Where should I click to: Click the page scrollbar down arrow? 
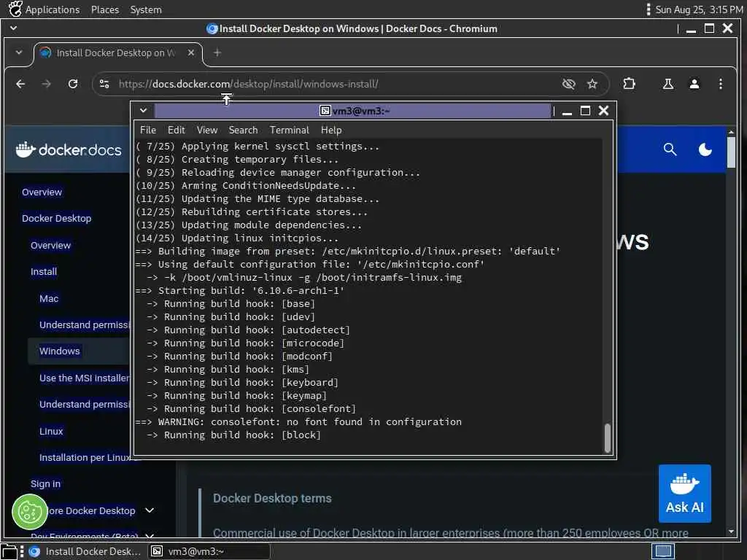coord(731,532)
